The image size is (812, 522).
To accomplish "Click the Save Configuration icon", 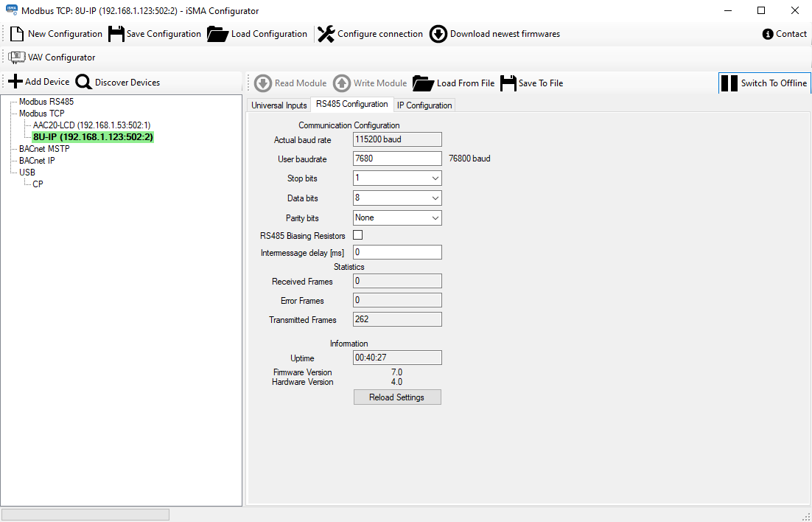I will [114, 33].
